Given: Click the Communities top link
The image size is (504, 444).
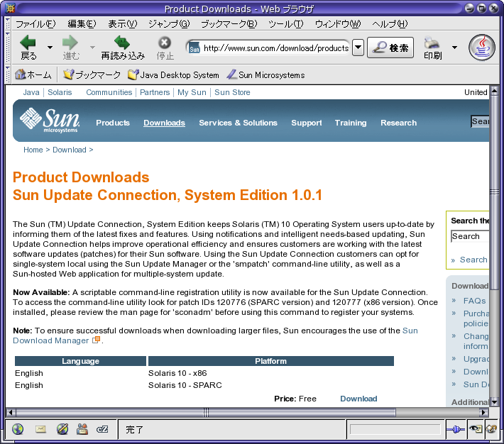Looking at the screenshot, I should click(109, 92).
